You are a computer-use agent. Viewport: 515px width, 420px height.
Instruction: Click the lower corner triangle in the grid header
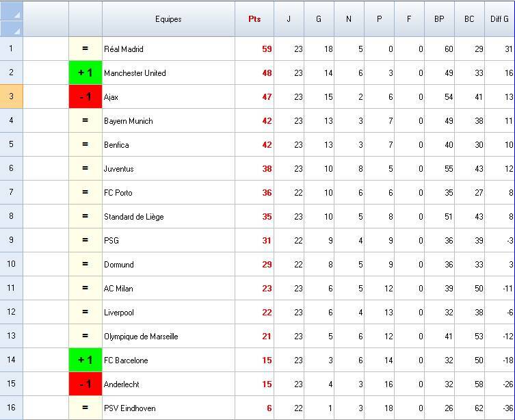[16, 29]
